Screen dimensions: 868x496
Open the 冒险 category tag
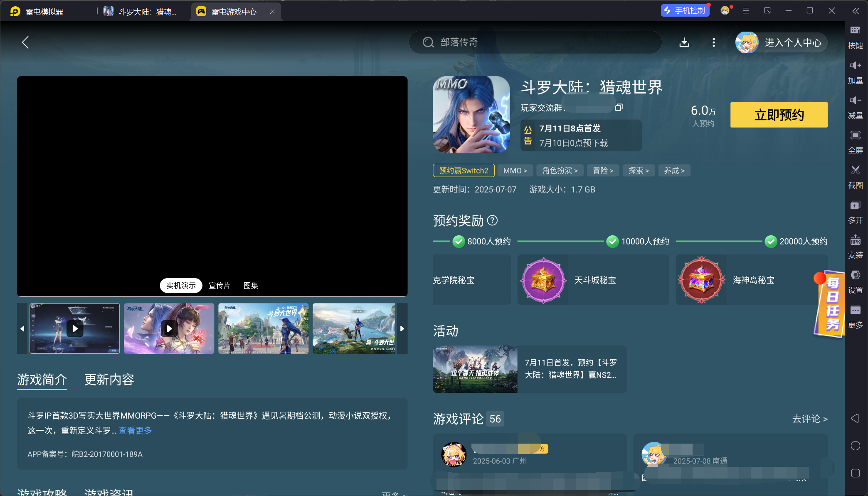(x=603, y=170)
